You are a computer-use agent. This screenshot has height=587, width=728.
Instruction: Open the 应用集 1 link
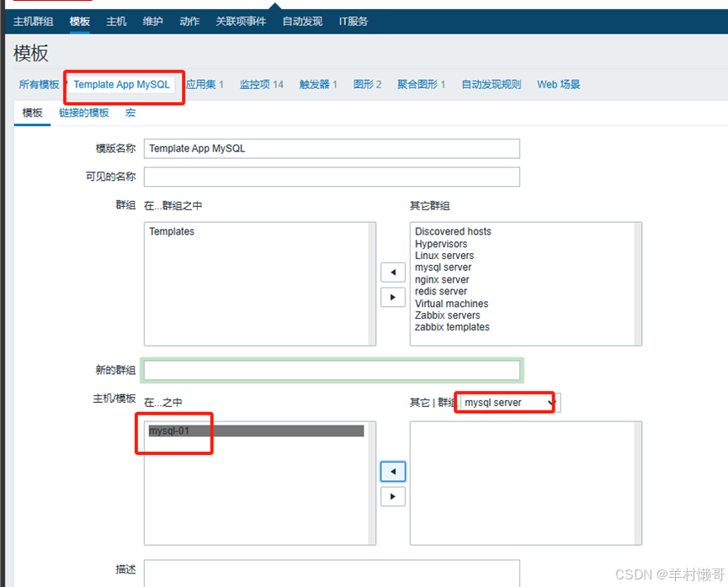[x=205, y=84]
